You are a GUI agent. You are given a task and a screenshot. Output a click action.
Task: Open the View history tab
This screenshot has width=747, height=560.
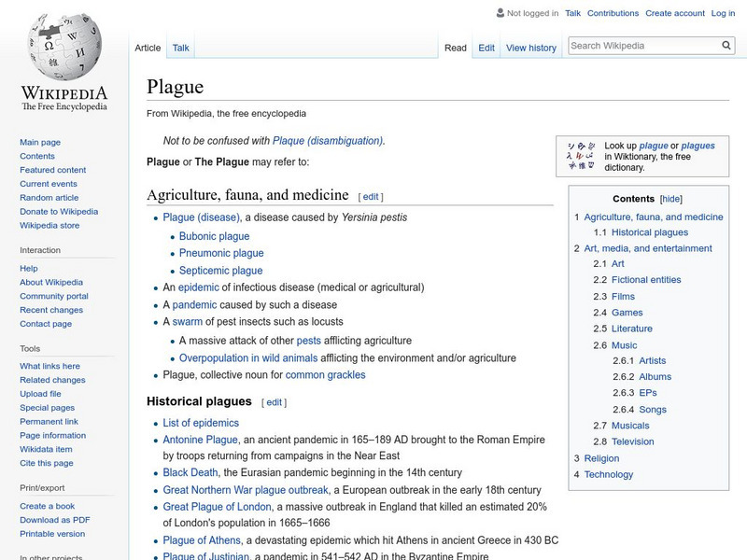[530, 47]
